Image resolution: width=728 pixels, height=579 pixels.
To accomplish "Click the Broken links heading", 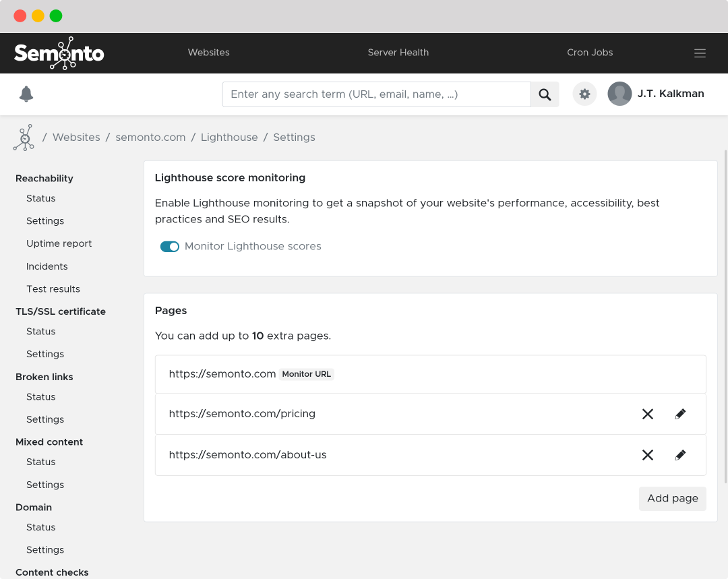I will coord(44,377).
